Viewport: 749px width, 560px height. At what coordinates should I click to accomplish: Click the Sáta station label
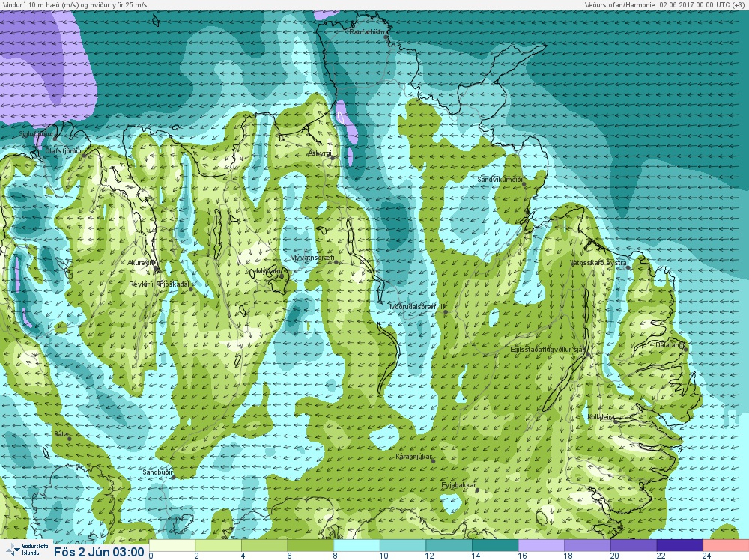(x=61, y=434)
